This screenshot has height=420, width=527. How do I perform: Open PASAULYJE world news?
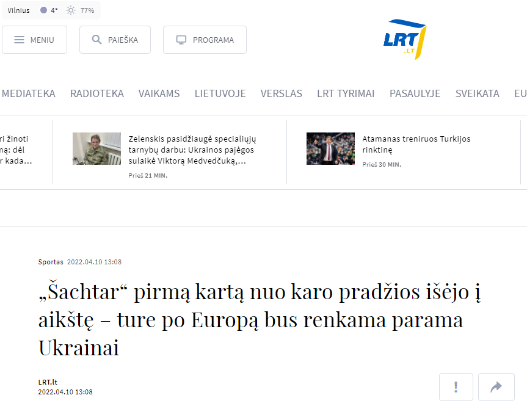[415, 93]
